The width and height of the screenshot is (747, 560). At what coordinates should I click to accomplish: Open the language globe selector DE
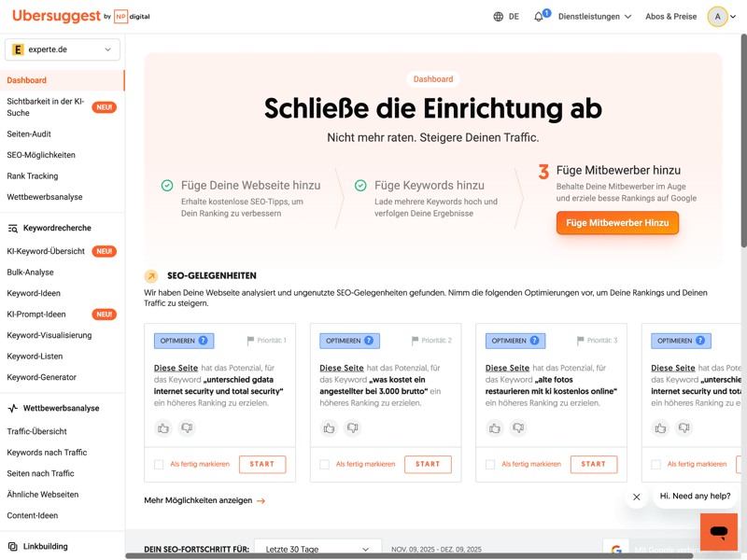[506, 17]
